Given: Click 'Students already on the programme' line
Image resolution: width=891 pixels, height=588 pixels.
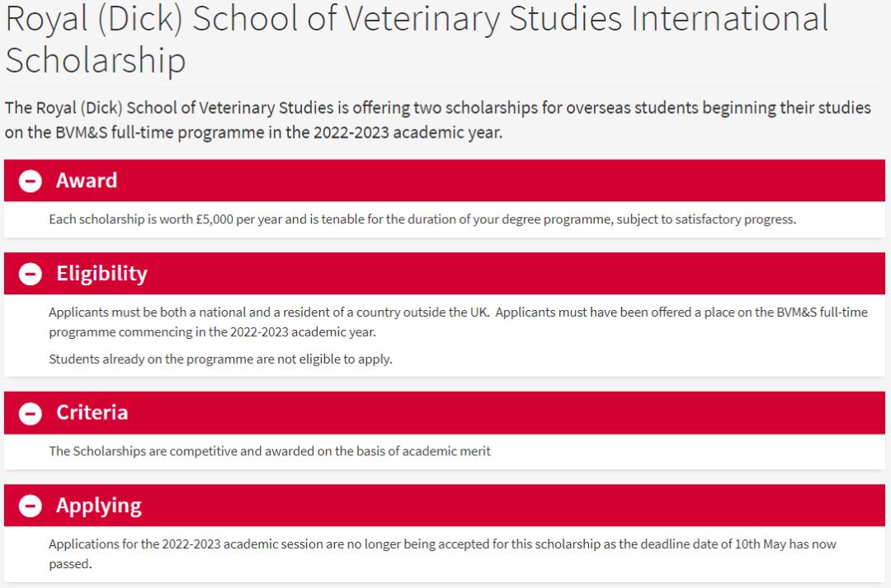Looking at the screenshot, I should pyautogui.click(x=220, y=359).
